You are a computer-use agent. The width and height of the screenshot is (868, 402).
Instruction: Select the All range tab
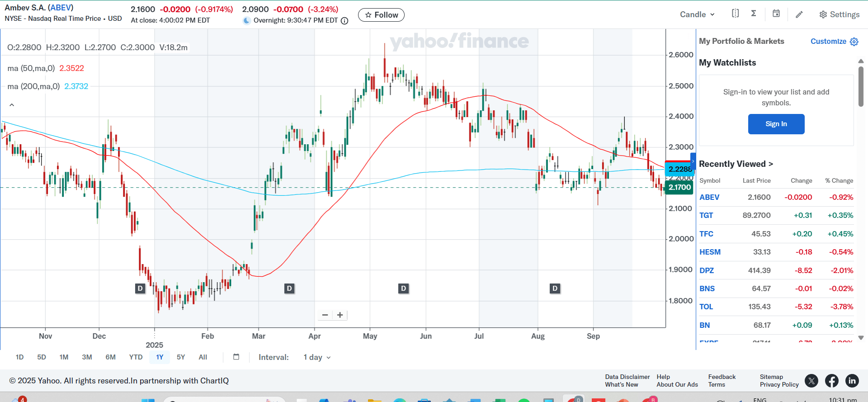pos(203,357)
